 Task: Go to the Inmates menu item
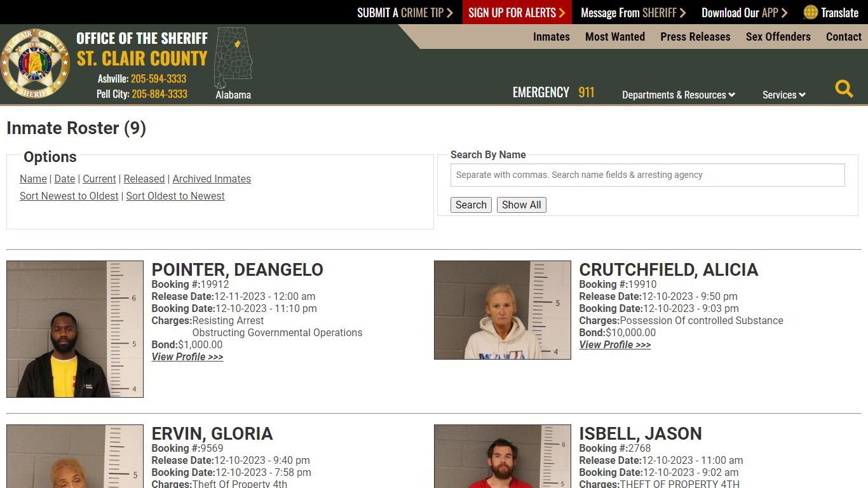pyautogui.click(x=552, y=37)
